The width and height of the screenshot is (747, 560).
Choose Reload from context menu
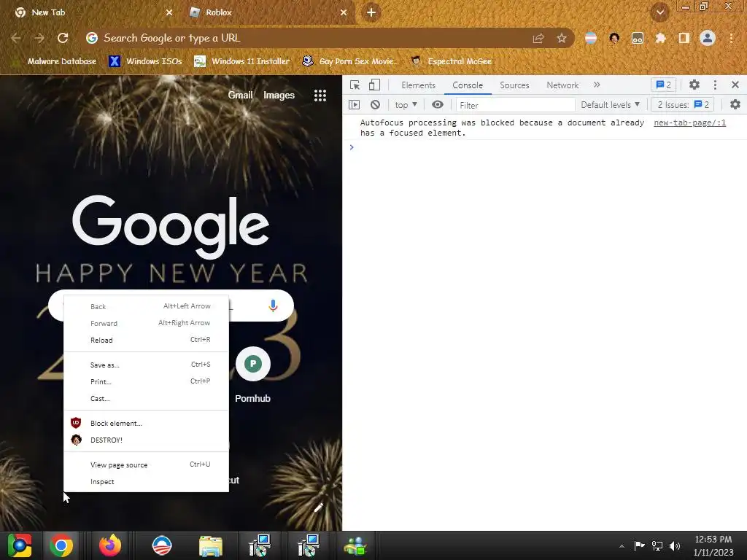tap(146, 340)
